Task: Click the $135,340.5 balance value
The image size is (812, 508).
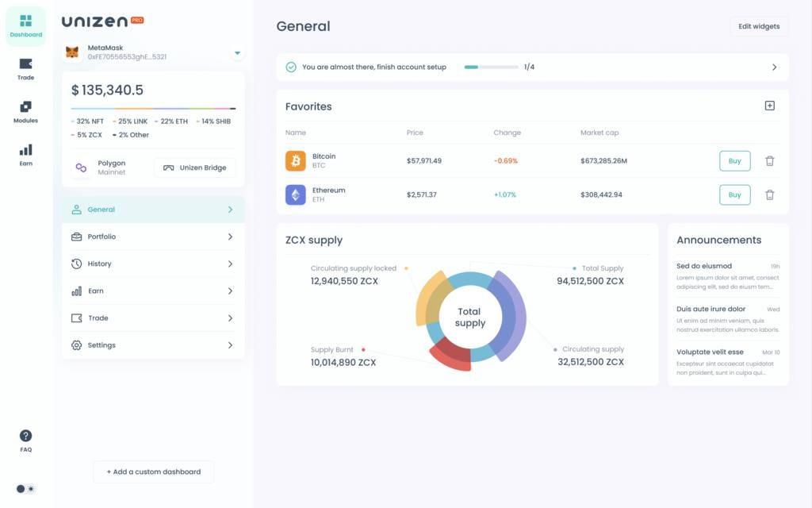Action: [x=107, y=90]
